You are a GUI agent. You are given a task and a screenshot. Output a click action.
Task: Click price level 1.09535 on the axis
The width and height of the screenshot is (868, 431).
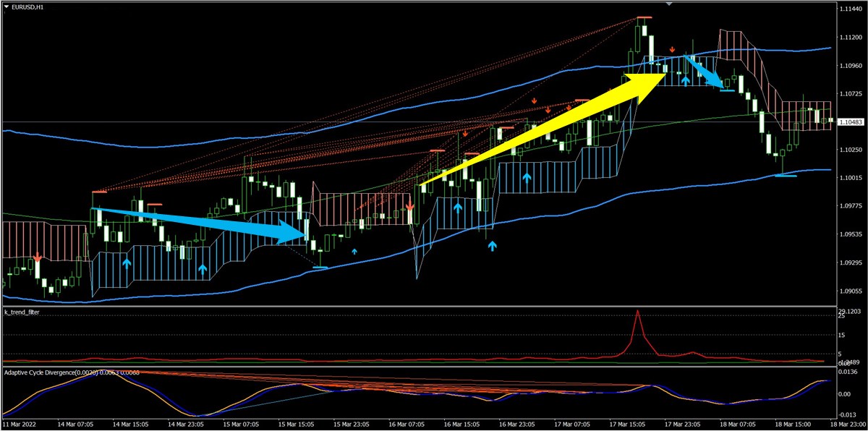point(849,234)
